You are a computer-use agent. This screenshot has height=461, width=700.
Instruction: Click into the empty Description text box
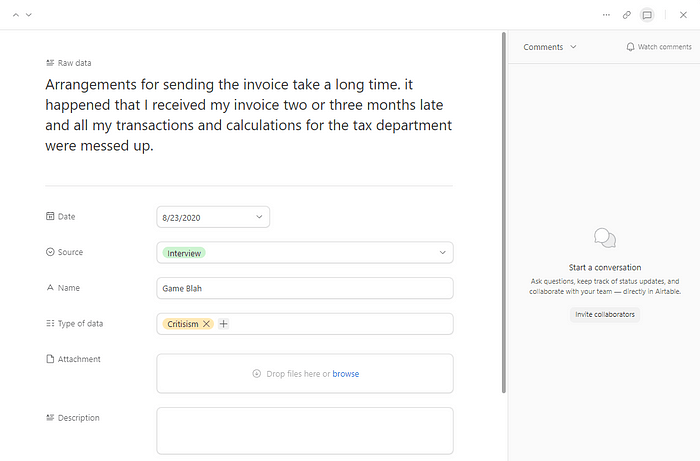pos(305,431)
